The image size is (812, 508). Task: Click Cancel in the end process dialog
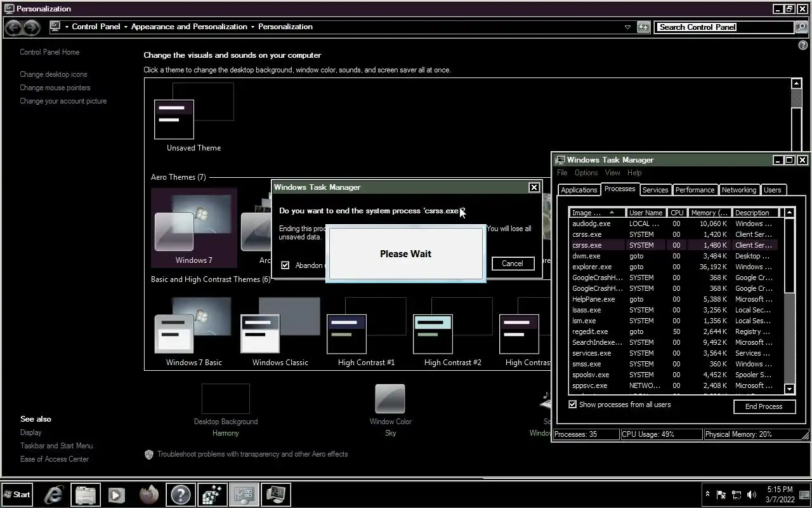coord(513,264)
